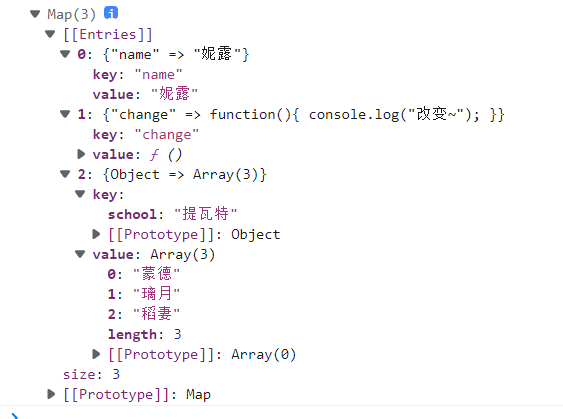The width and height of the screenshot is (563, 419).
Task: Collapse the value: Array(3) node
Action: [80, 254]
